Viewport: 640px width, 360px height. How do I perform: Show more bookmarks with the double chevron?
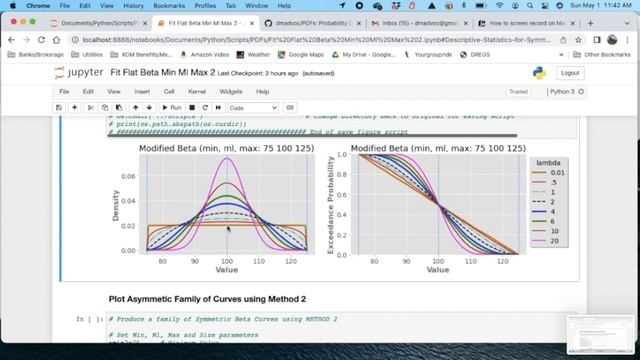click(561, 55)
